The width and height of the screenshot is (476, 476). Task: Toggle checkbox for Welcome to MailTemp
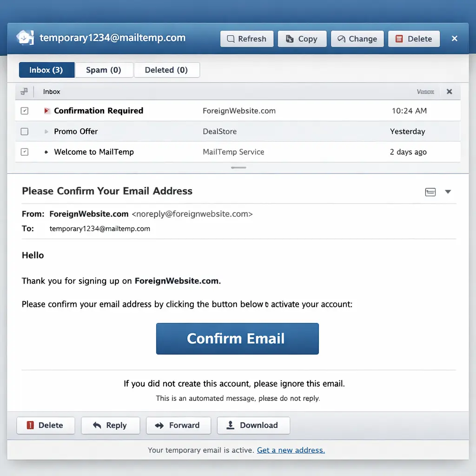point(25,152)
